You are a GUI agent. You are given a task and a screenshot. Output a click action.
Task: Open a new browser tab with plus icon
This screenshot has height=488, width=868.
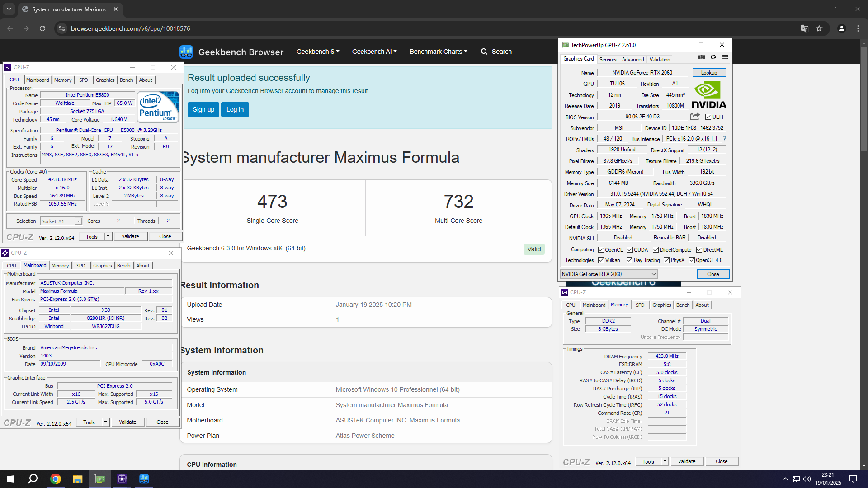132,9
